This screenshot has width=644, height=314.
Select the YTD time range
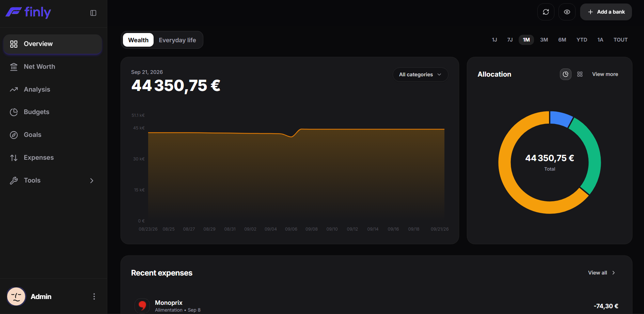tap(582, 40)
